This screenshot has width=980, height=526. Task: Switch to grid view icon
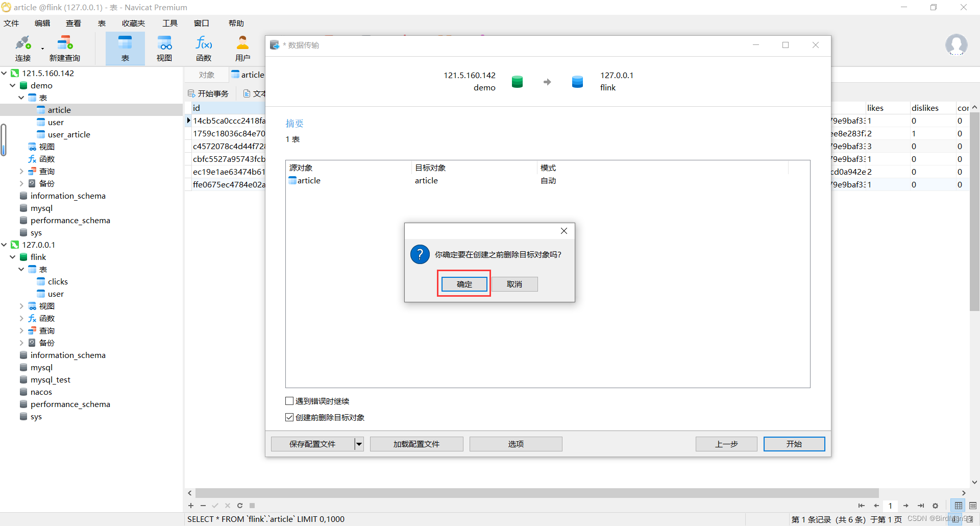pos(959,506)
